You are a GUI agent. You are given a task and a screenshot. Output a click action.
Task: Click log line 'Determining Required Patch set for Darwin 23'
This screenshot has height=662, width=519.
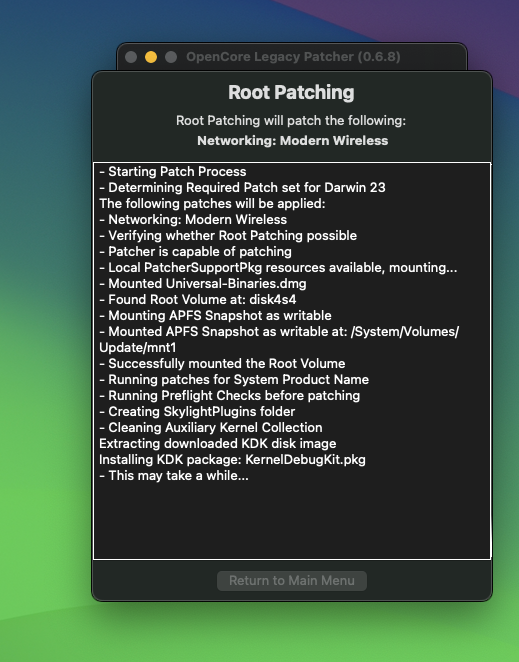click(x=242, y=187)
